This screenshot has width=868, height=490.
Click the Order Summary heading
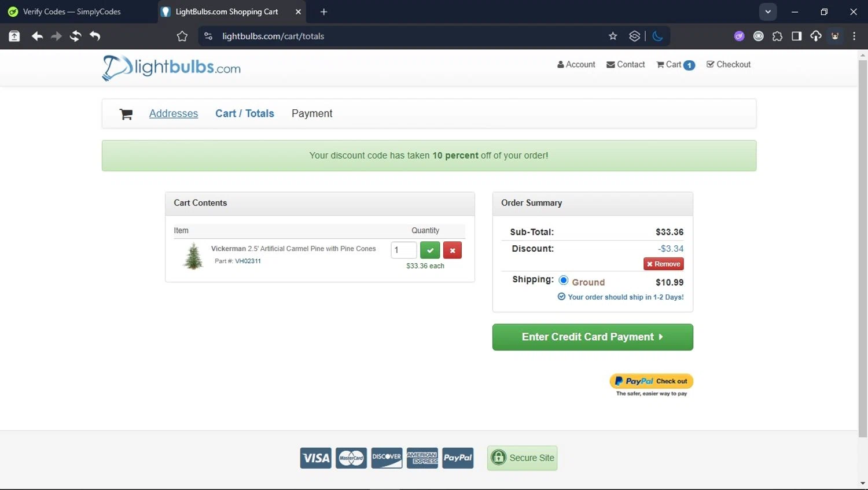click(x=532, y=203)
